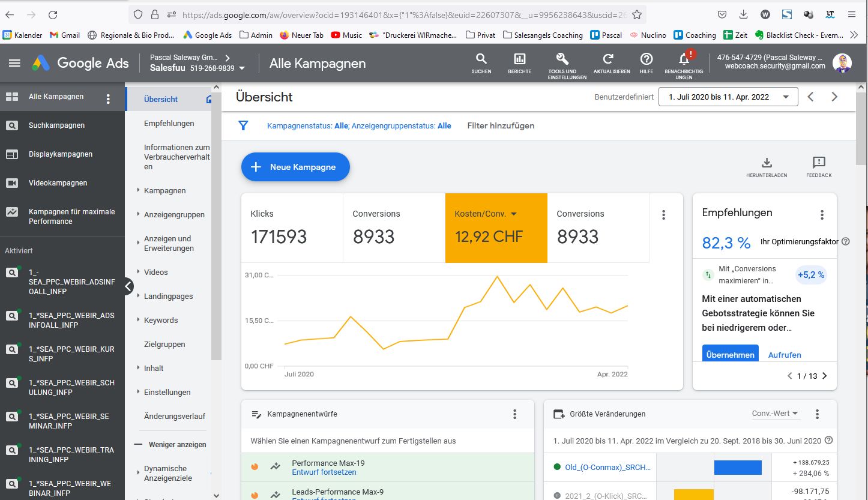This screenshot has height=500, width=868.
Task: Click the Übernehmen recommendation button
Action: 730,354
